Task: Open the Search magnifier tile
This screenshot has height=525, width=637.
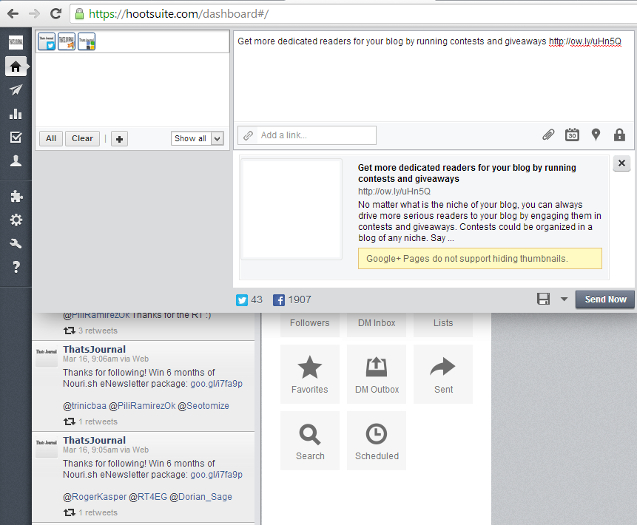Action: click(x=310, y=440)
